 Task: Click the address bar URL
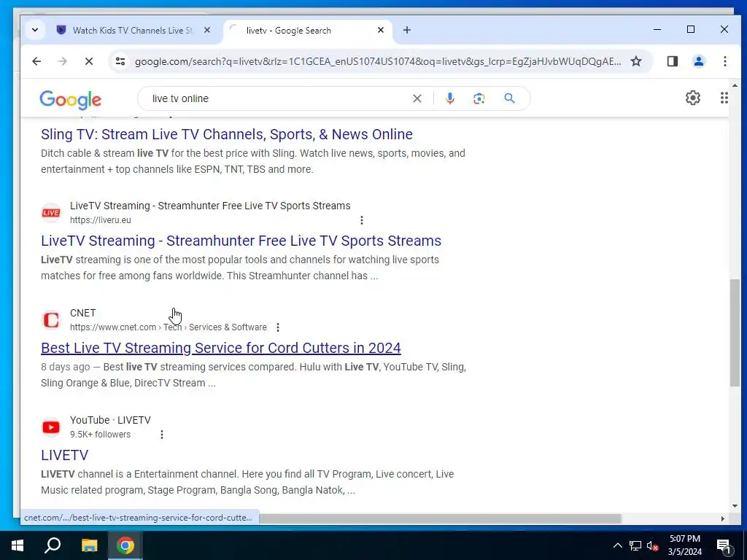pos(378,61)
